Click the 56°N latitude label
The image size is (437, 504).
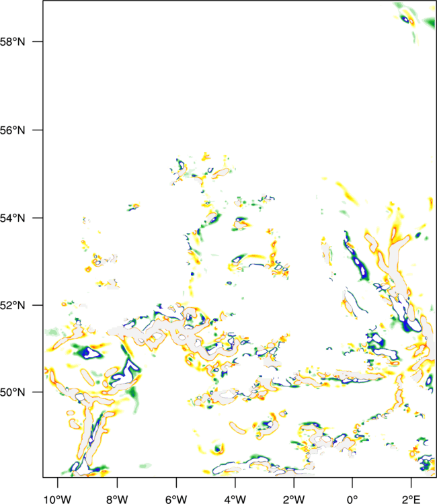pyautogui.click(x=12, y=130)
